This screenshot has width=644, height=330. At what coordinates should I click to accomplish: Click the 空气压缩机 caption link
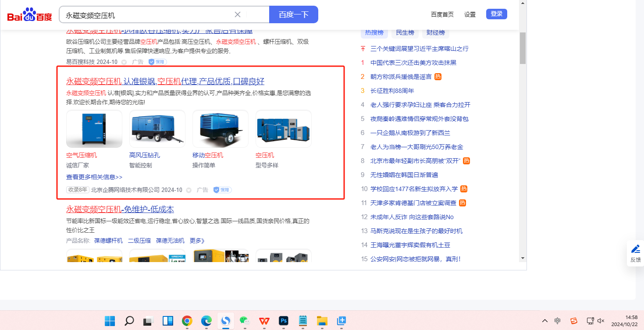[82, 155]
